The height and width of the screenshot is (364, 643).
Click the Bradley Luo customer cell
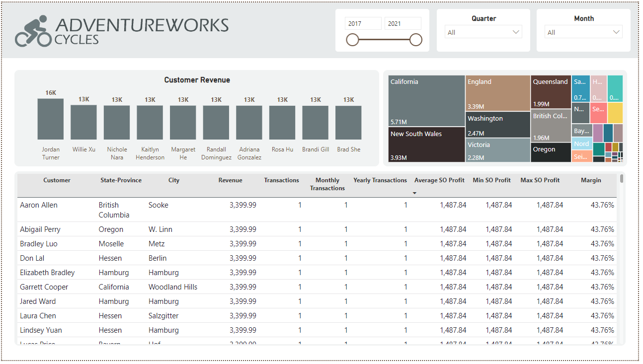tap(39, 244)
